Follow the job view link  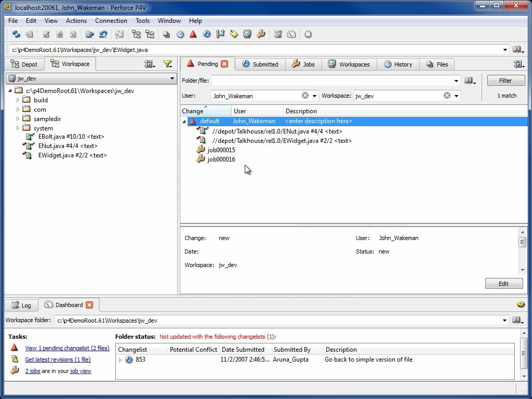pyautogui.click(x=81, y=371)
